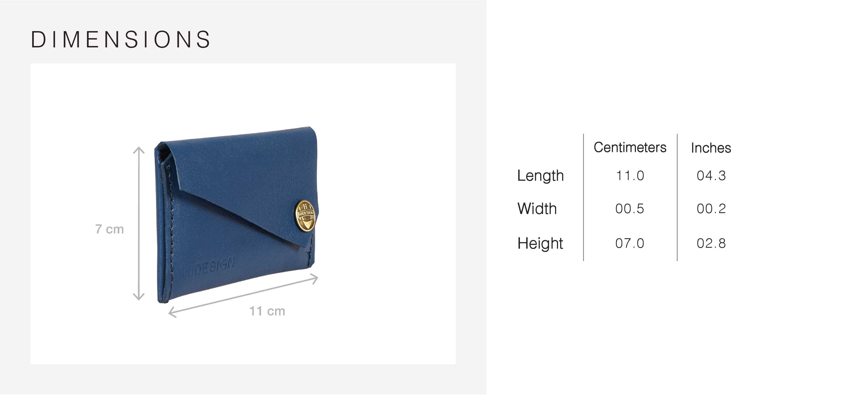Viewport: 868px width, 395px height.
Task: Click the 00.2 width inches value
Action: click(711, 209)
